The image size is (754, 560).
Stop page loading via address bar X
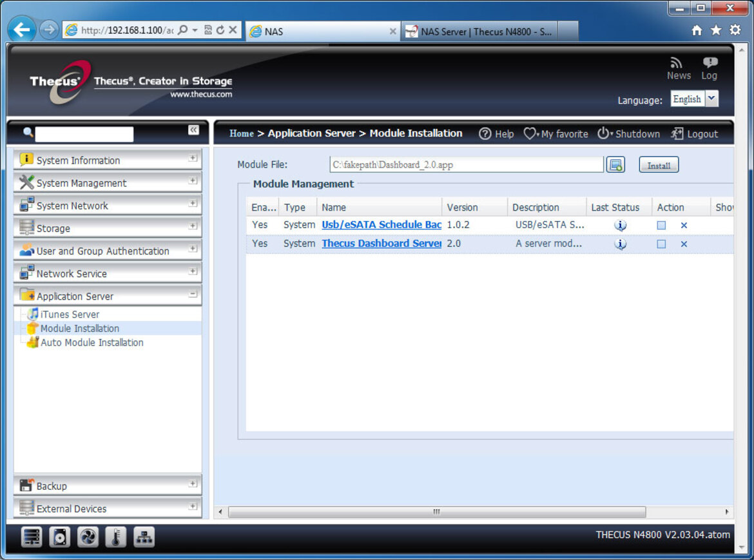tap(233, 30)
